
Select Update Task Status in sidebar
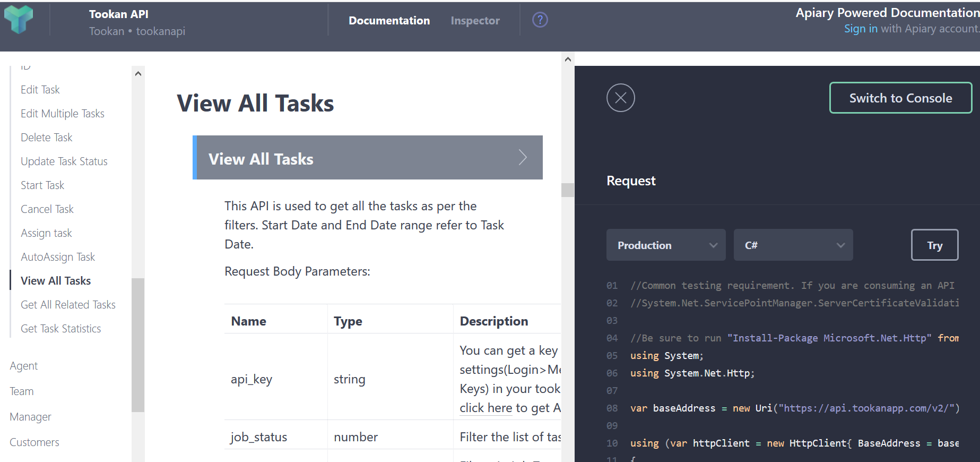[64, 161]
